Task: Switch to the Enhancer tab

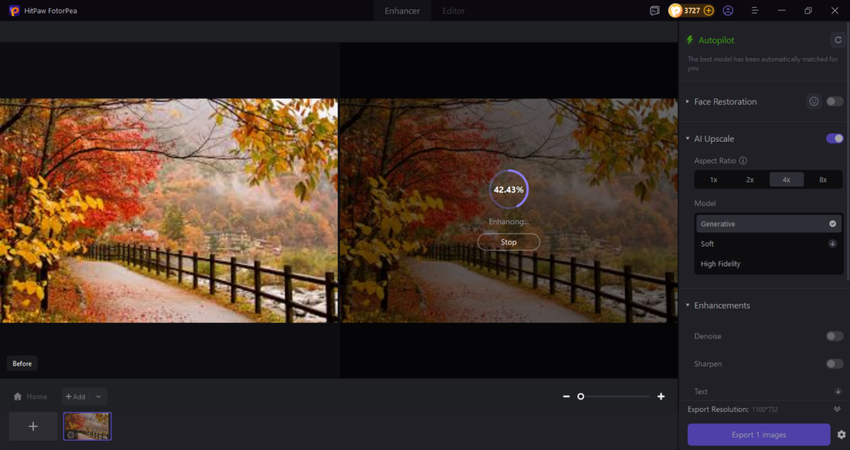Action: click(402, 11)
